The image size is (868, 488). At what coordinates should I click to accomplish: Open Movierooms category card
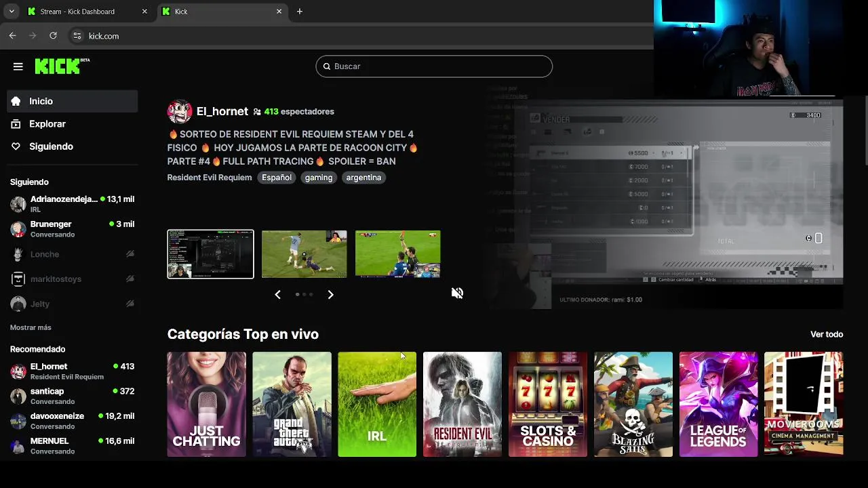click(804, 404)
